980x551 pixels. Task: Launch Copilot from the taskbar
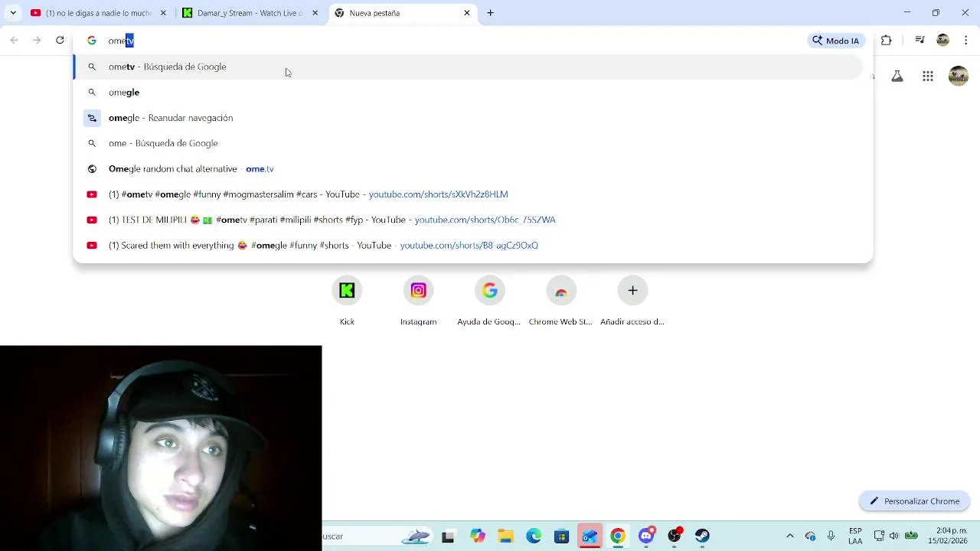[478, 536]
